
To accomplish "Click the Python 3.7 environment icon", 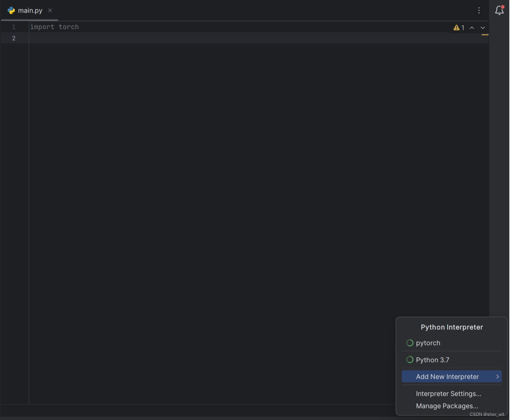I will [410, 360].
